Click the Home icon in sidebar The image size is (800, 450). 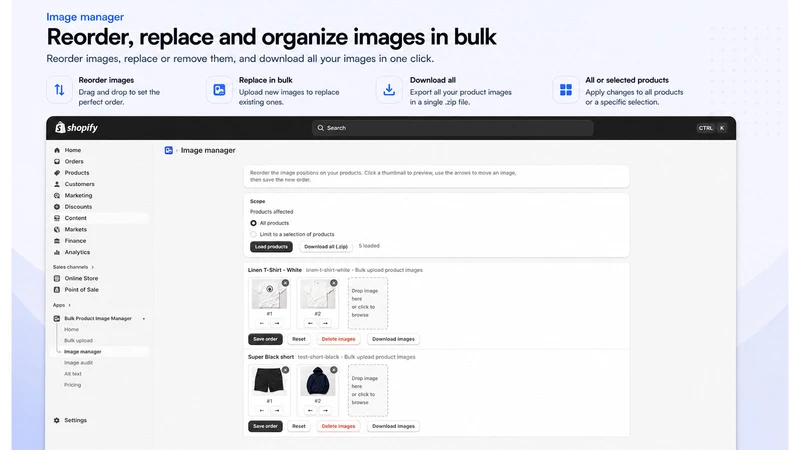coord(57,151)
